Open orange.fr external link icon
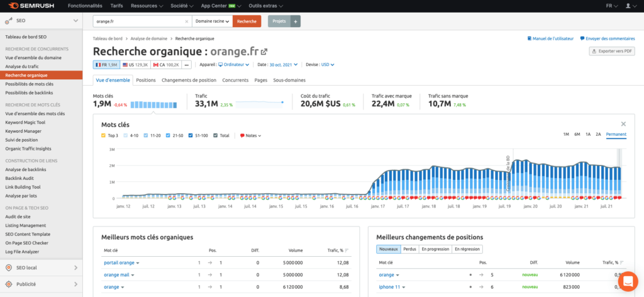The width and height of the screenshot is (644, 297). (x=264, y=52)
